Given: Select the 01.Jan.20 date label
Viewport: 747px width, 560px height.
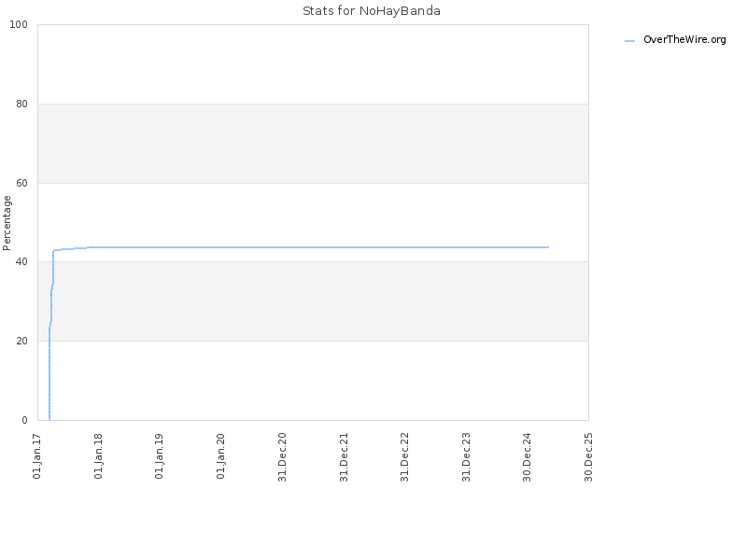Looking at the screenshot, I should [220, 456].
